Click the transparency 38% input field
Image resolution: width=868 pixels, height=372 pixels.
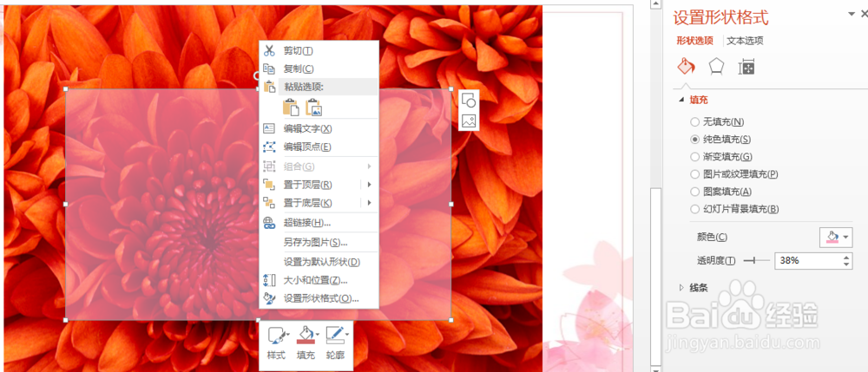click(807, 260)
